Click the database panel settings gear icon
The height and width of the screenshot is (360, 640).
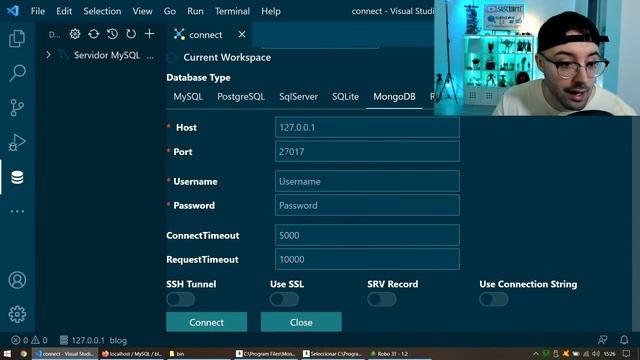tap(75, 34)
